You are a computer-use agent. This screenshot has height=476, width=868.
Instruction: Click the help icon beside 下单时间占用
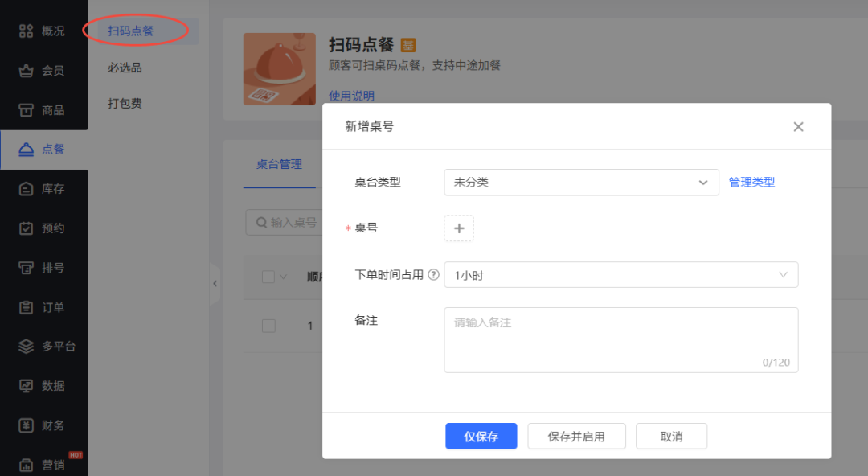click(434, 275)
